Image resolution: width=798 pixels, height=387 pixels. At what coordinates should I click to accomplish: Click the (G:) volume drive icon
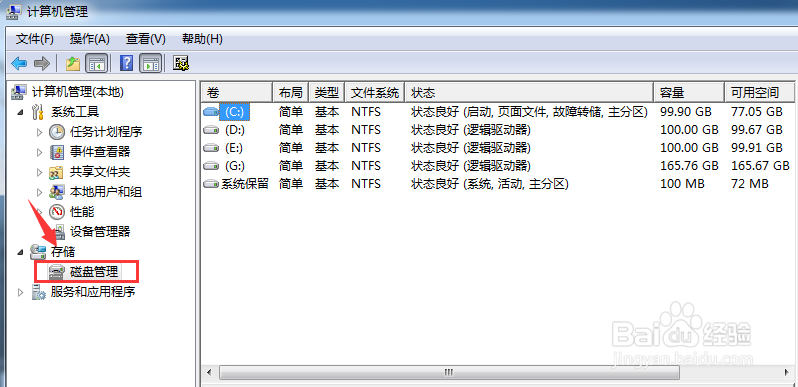point(211,166)
